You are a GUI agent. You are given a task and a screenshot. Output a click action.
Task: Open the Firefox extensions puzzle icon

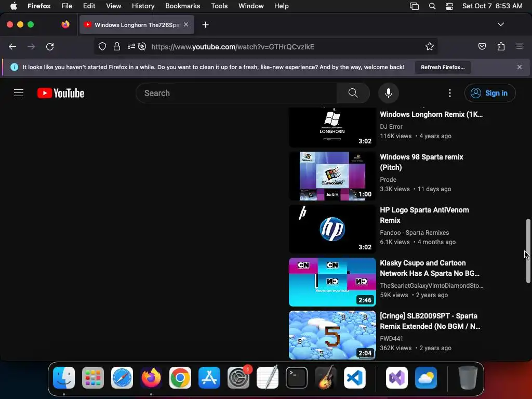[501, 46]
